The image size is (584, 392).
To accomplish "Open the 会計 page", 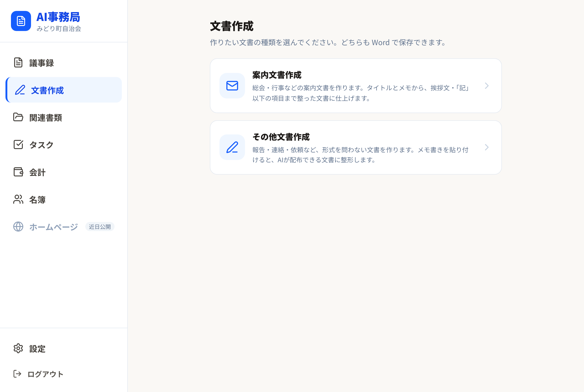I will pos(64,172).
